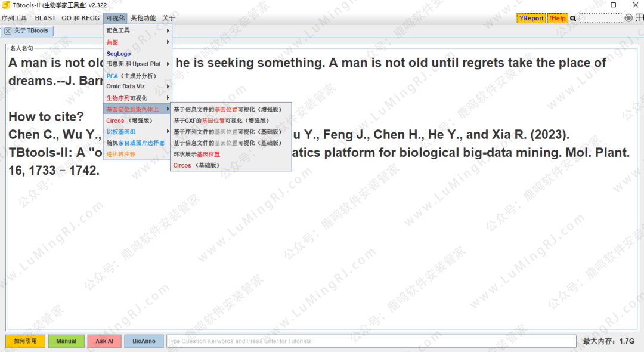
Task: Select SeqLogo from the menu
Action: pyautogui.click(x=119, y=54)
